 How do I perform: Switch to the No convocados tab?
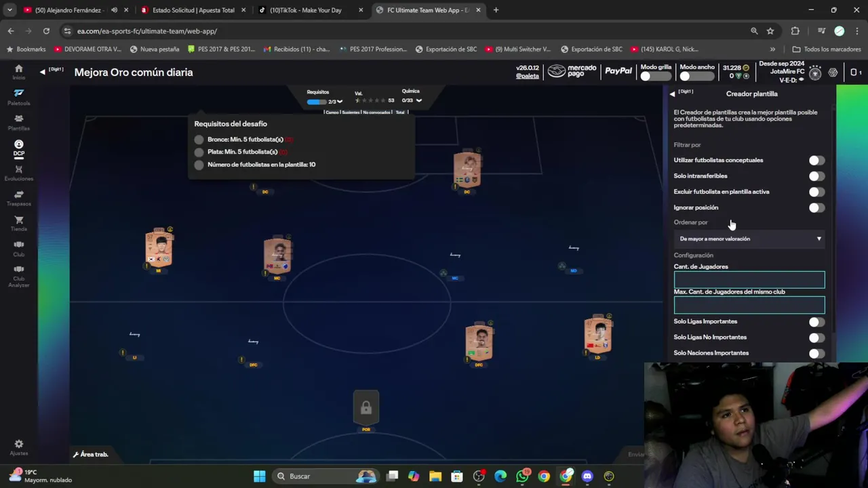coord(376,113)
